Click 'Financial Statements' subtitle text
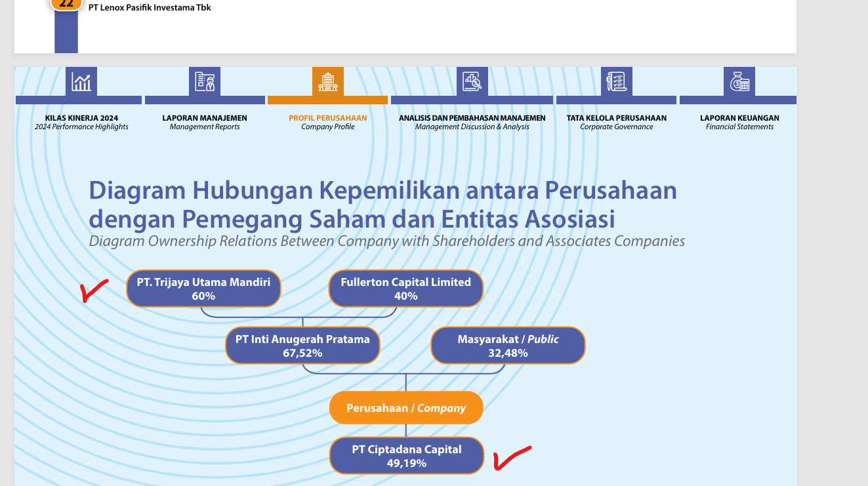 click(x=739, y=127)
